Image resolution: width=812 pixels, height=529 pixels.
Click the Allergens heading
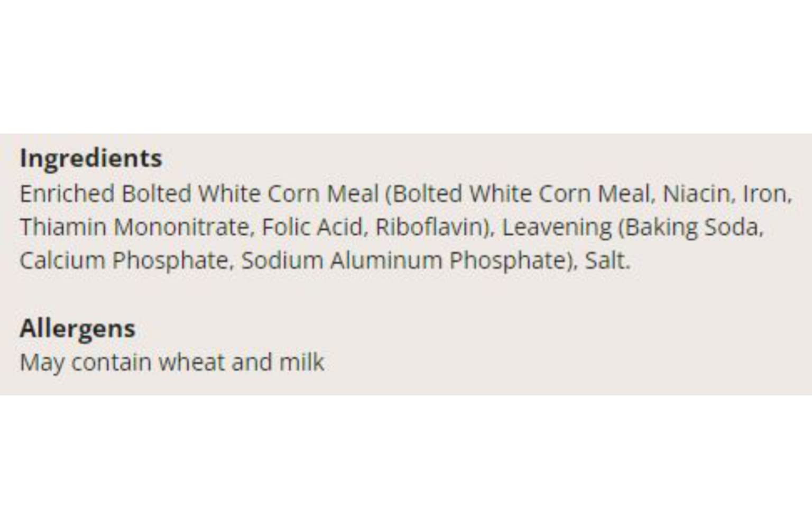tap(77, 329)
